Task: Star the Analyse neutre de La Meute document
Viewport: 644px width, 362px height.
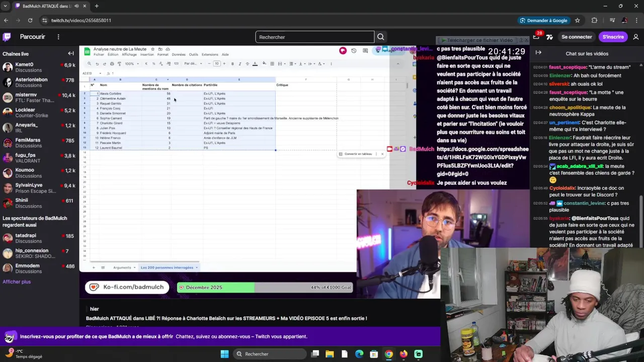Action: [x=153, y=49]
